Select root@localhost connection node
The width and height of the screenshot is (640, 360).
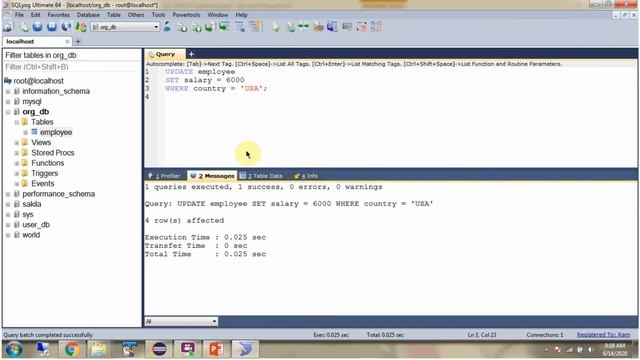coord(38,81)
